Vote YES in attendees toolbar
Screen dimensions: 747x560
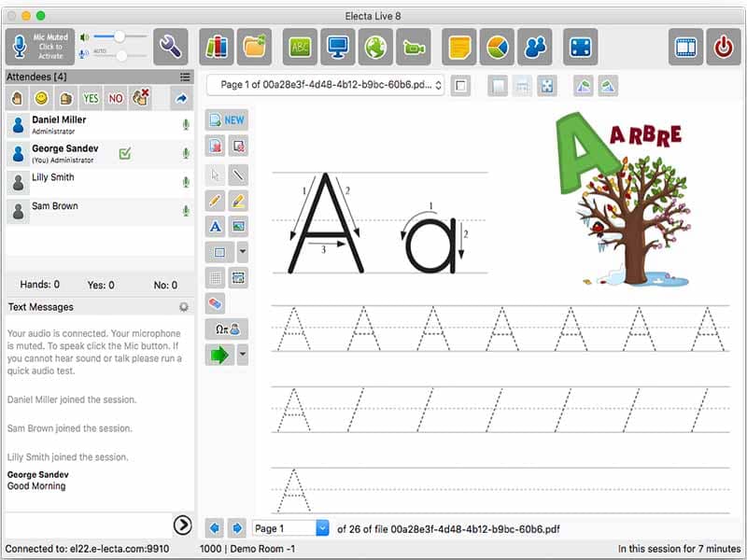tap(91, 99)
